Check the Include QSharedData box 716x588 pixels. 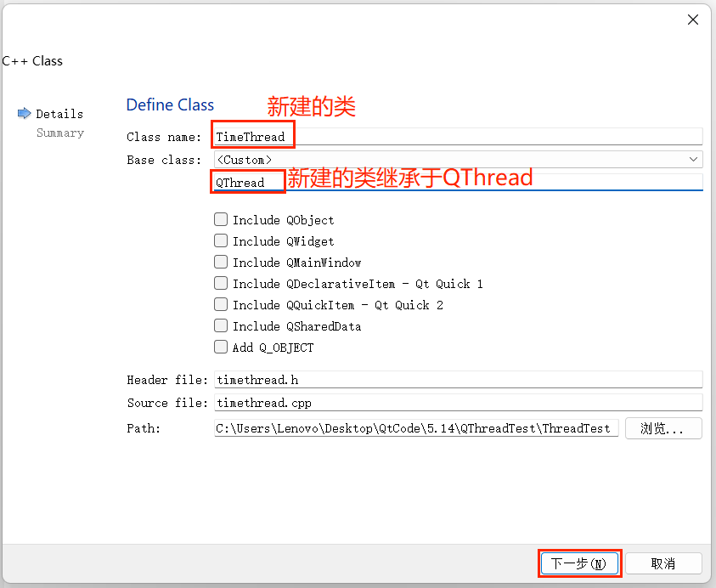(x=221, y=325)
